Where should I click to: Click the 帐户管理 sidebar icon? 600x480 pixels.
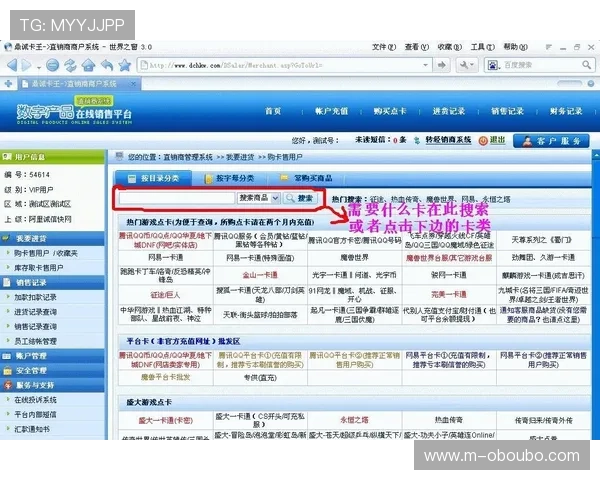(7, 356)
